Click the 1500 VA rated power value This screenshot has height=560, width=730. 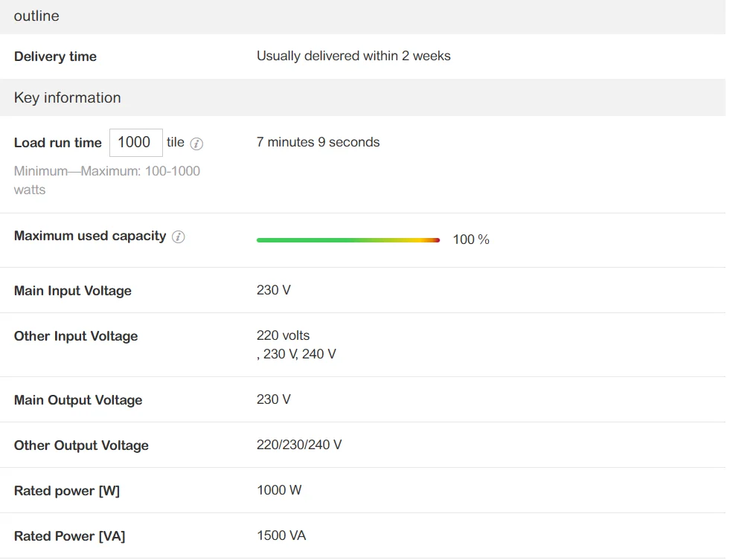click(x=281, y=535)
